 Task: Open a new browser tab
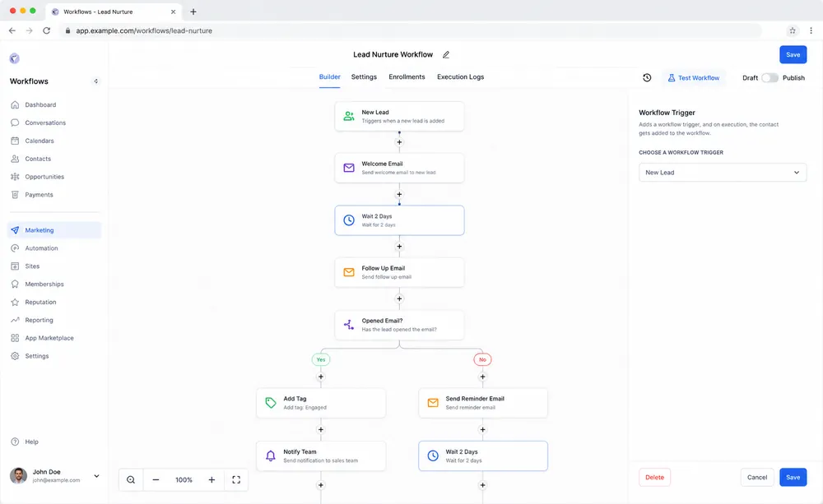(193, 12)
